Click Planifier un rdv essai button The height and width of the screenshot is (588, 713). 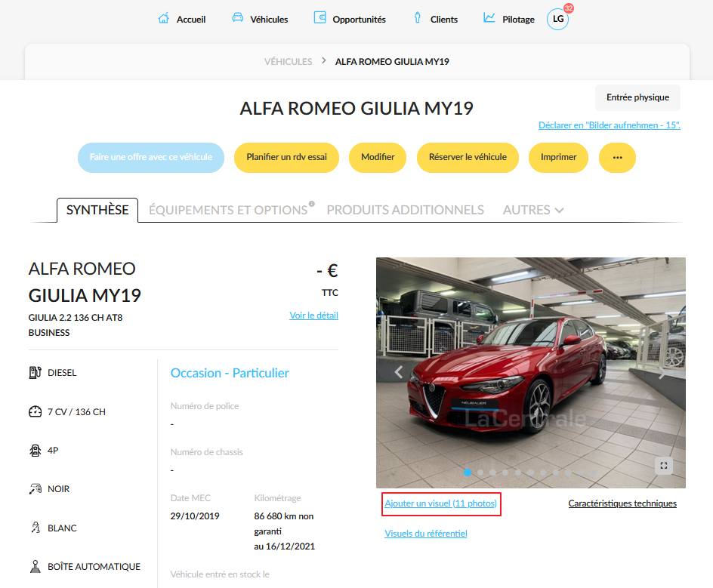(x=286, y=158)
